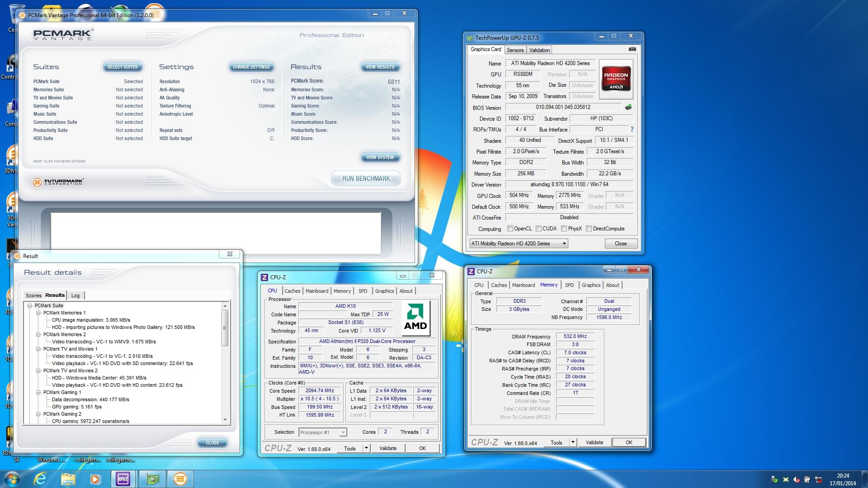Click the Result window title icon
The image size is (868, 488).
pos(18,256)
